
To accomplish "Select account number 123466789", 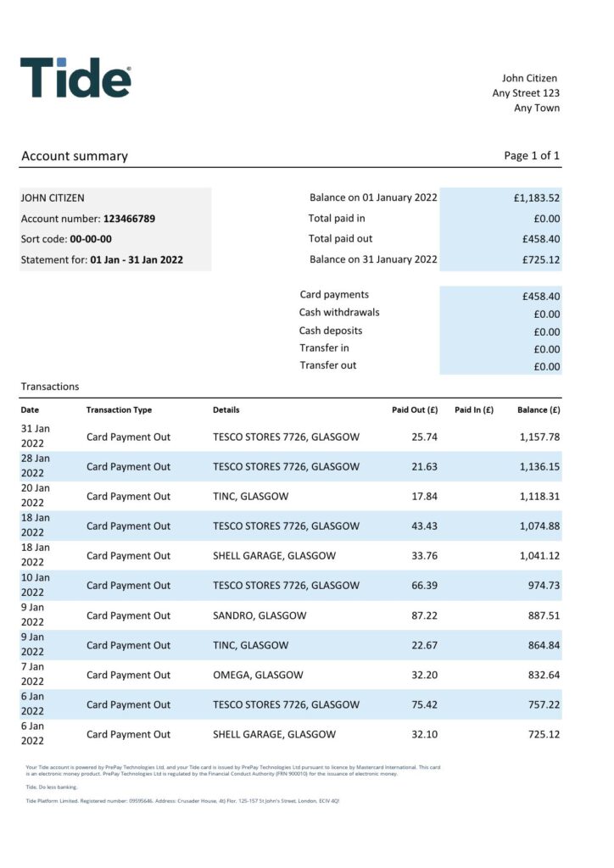I will pyautogui.click(x=129, y=219).
